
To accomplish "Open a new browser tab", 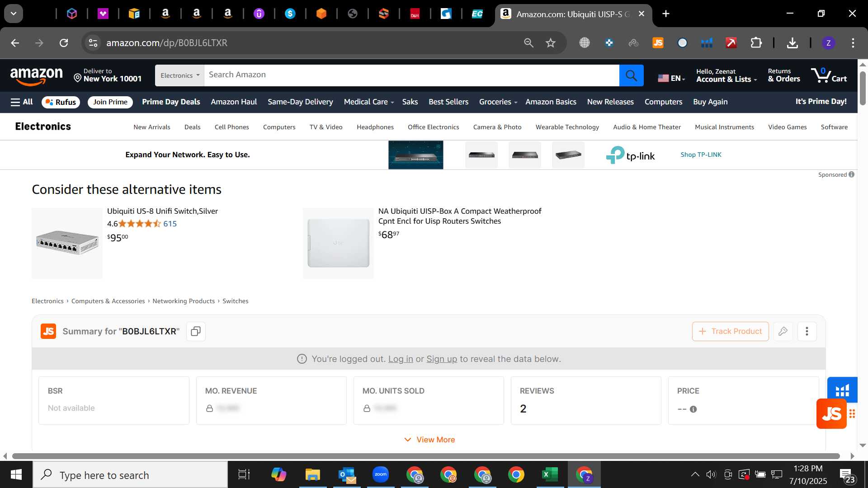I will 665,14.
